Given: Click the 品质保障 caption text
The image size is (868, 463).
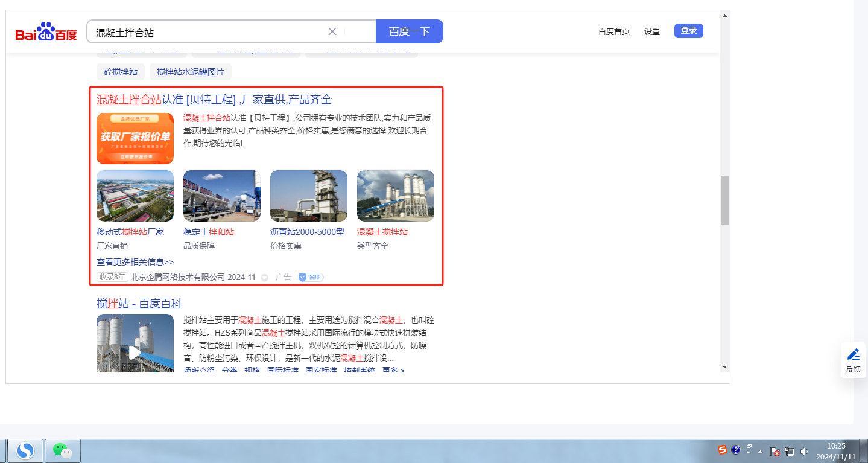Looking at the screenshot, I should [199, 246].
